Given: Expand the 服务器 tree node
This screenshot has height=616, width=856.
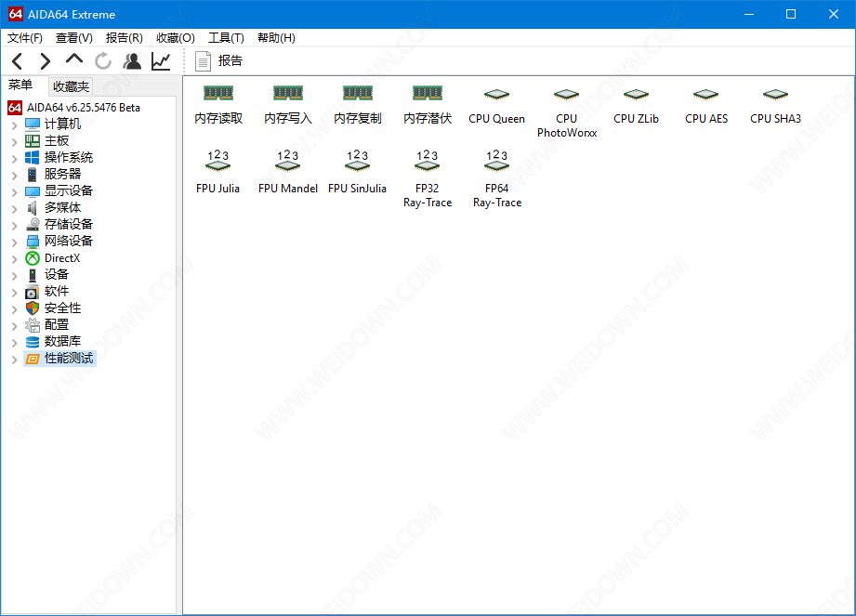Looking at the screenshot, I should coord(15,176).
